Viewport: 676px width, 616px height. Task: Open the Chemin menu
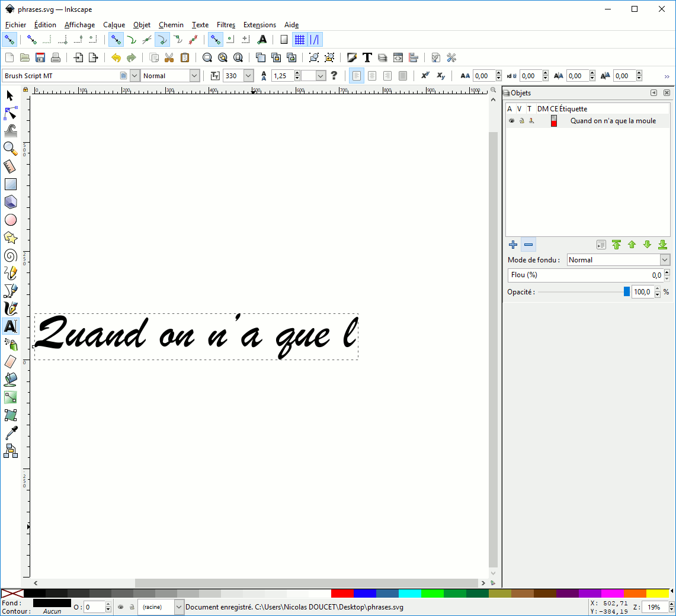click(171, 25)
